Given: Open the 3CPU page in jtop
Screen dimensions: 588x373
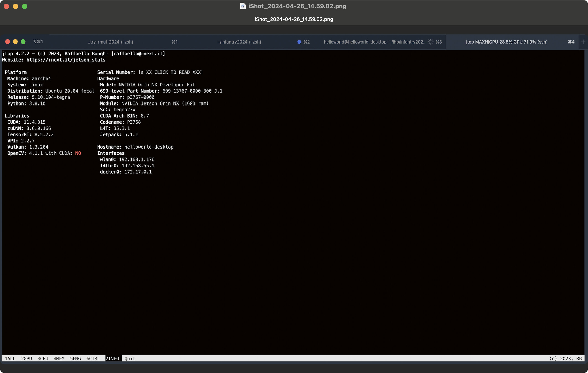Looking at the screenshot, I should pos(43,358).
